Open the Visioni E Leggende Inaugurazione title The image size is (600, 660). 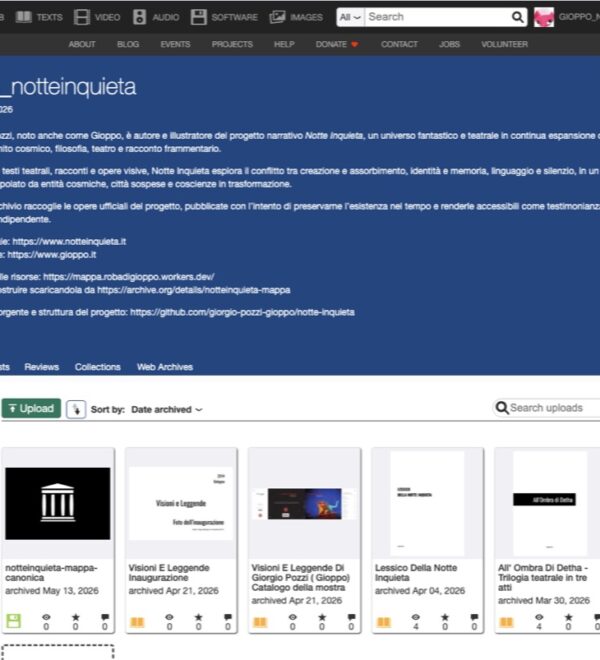coord(169,572)
